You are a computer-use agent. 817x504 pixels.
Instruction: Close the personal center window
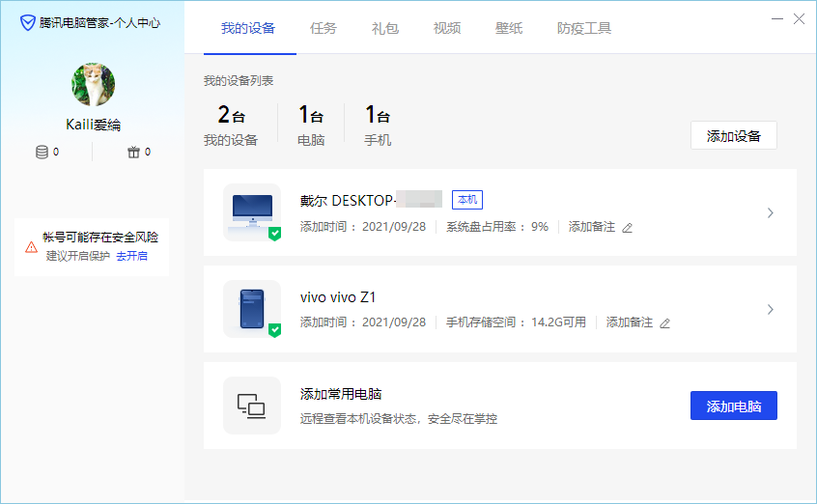[x=800, y=18]
